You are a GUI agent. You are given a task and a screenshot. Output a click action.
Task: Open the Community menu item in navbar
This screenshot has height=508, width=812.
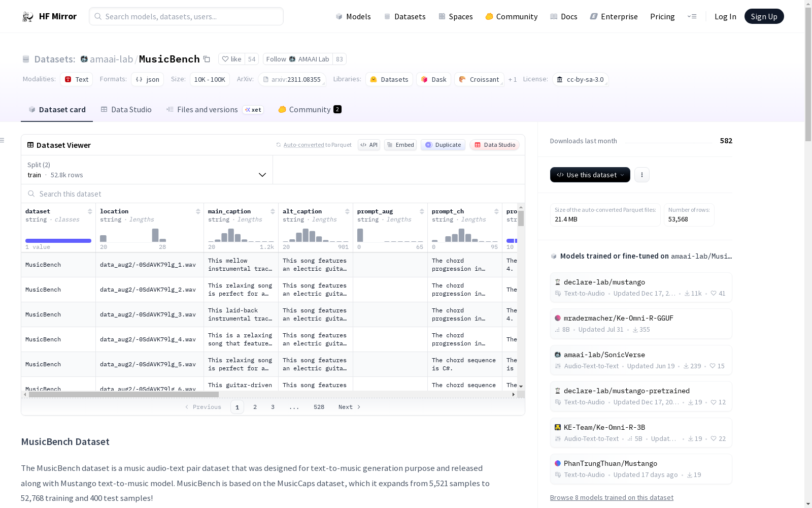coord(512,16)
